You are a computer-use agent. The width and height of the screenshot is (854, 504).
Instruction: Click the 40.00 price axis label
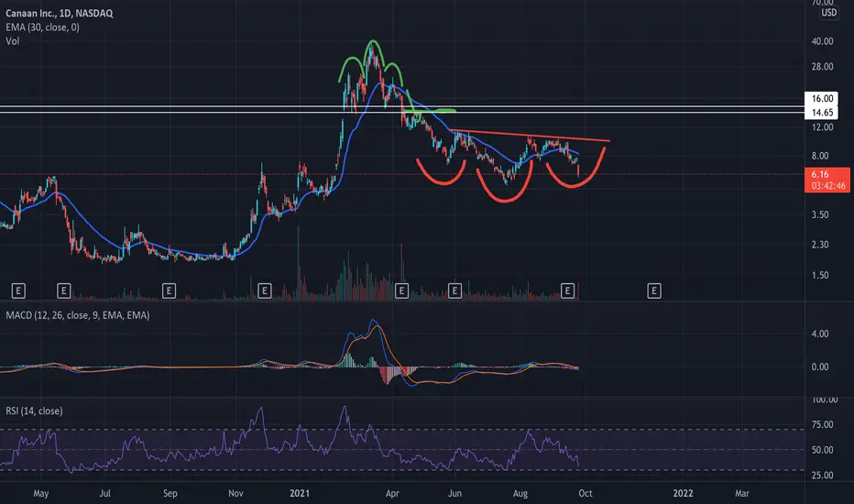tap(823, 41)
